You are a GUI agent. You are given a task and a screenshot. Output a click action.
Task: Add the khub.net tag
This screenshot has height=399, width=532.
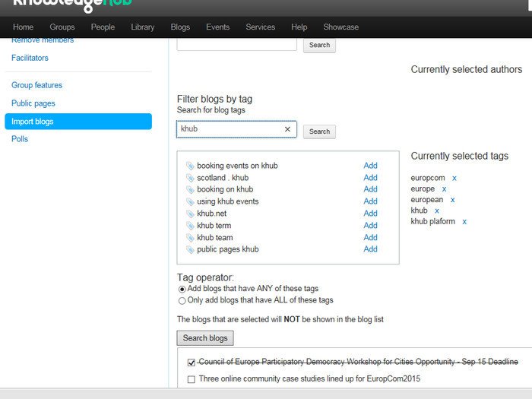[x=370, y=214]
